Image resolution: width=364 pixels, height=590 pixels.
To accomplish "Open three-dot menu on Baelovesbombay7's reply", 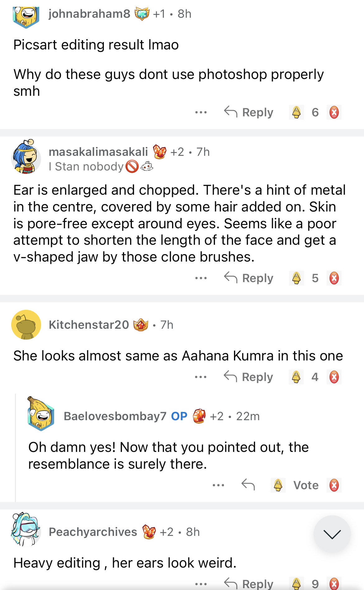I will pos(218,485).
